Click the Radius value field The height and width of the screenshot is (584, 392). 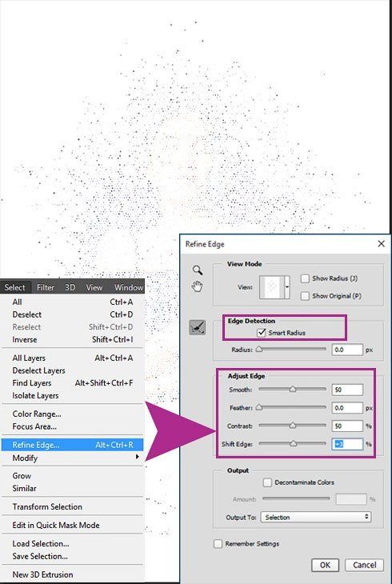point(347,350)
